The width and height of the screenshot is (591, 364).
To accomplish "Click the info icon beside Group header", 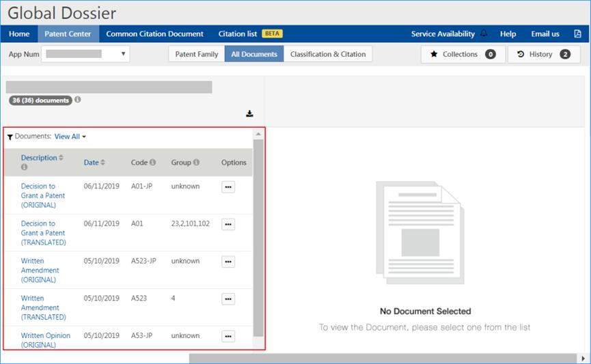I will click(x=196, y=163).
